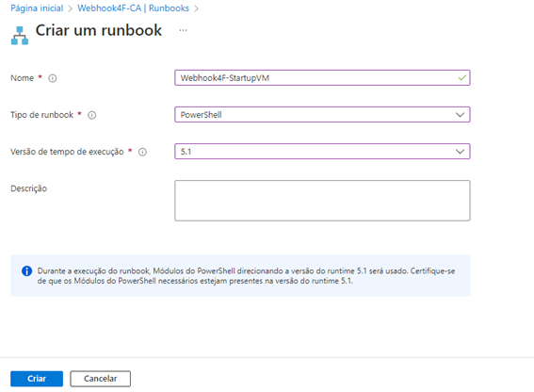Image resolution: width=534 pixels, height=392 pixels.
Task: Show info tooltip for Nome field
Action: pos(53,78)
